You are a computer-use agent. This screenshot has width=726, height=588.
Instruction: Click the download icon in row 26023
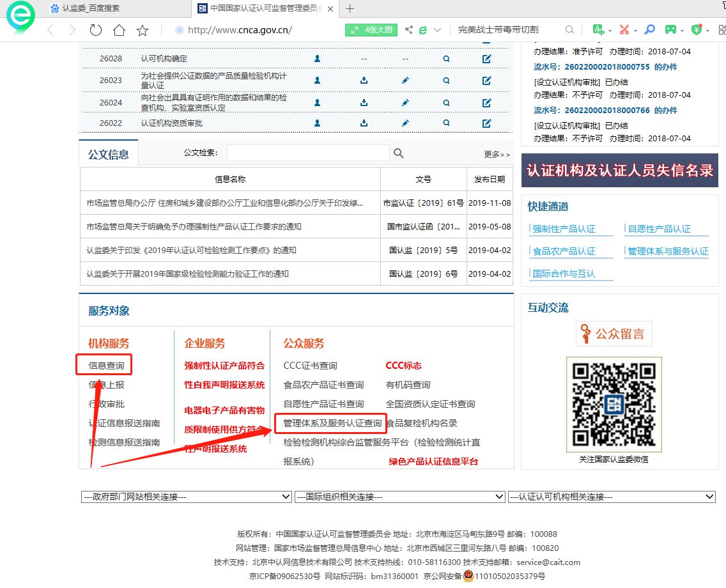pos(364,81)
